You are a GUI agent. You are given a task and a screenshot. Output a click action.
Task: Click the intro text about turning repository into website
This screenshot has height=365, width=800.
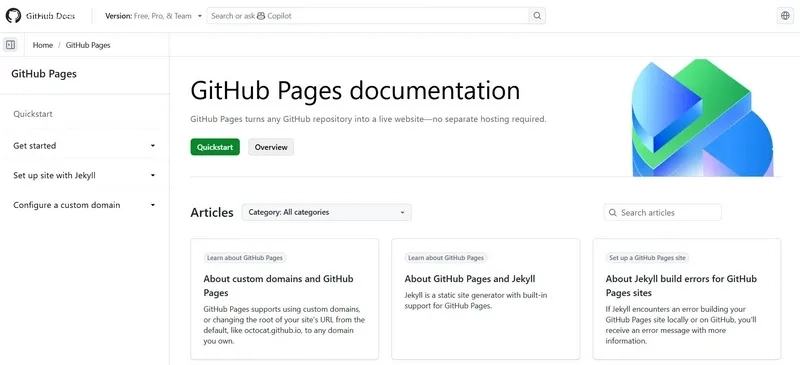[368, 119]
